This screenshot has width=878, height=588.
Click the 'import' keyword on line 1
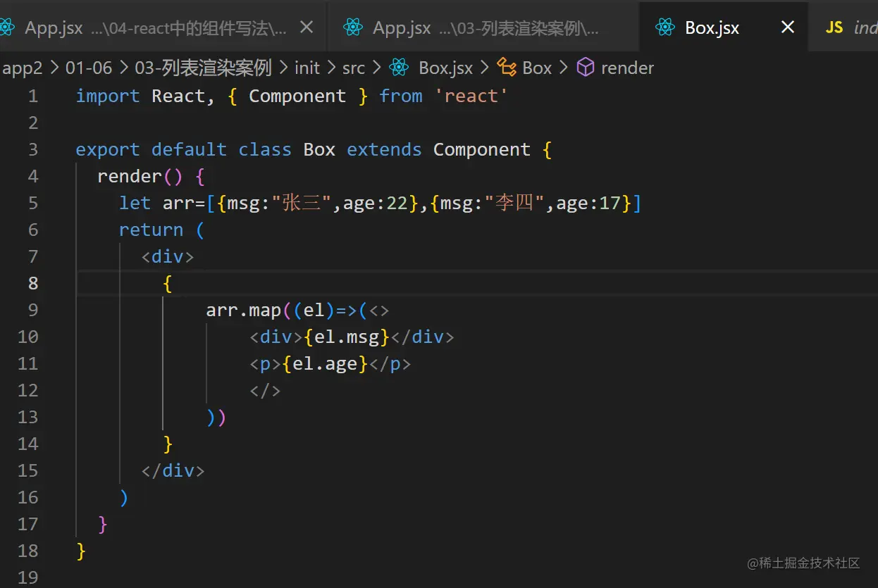(x=108, y=96)
